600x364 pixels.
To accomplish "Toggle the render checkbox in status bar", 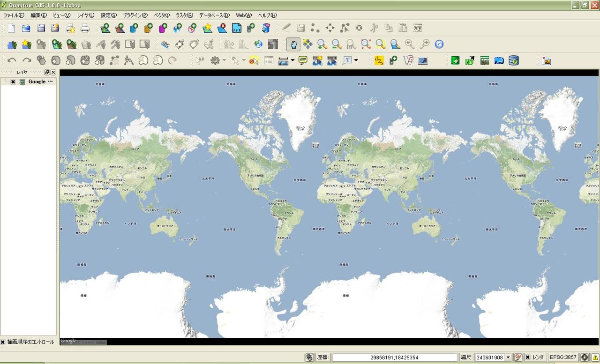I will click(x=527, y=357).
